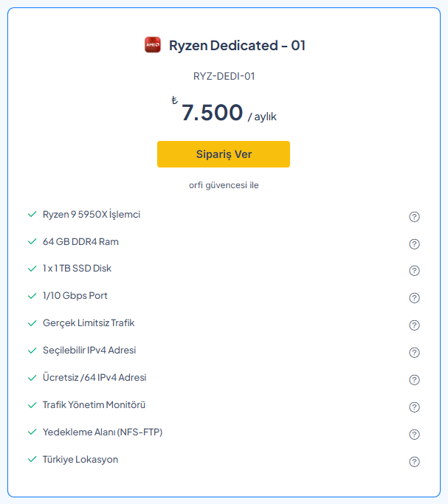Open help icon for Türkiye Lokasyon
The image size is (448, 504).
(414, 462)
